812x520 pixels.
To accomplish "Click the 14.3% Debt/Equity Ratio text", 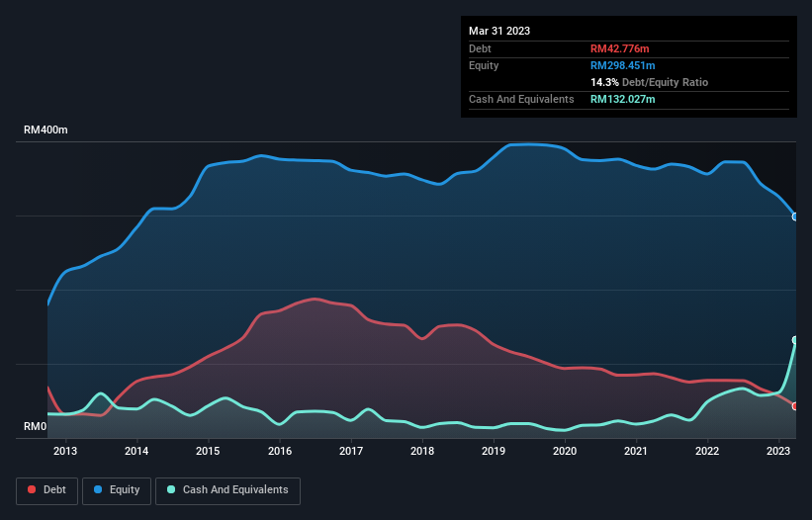I will tap(649, 82).
